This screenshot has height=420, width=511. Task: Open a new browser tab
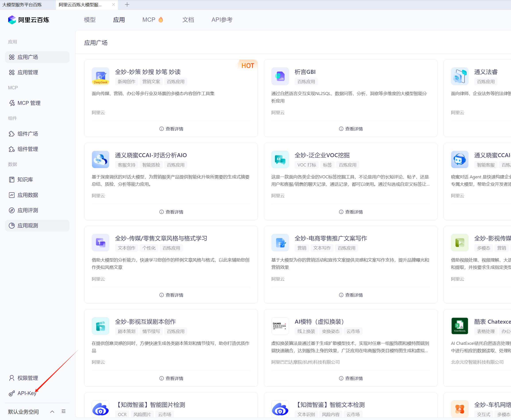click(127, 5)
